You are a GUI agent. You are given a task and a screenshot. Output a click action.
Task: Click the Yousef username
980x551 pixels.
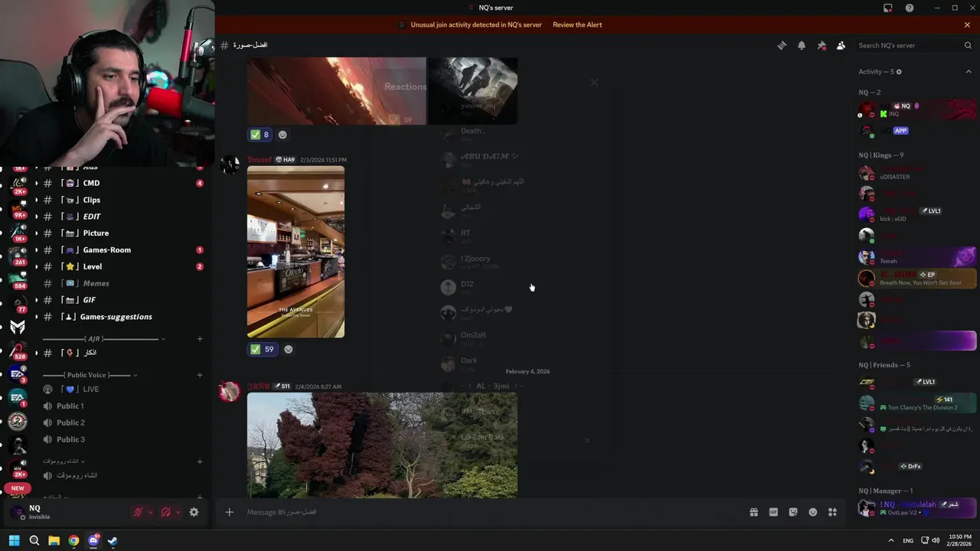point(260,159)
